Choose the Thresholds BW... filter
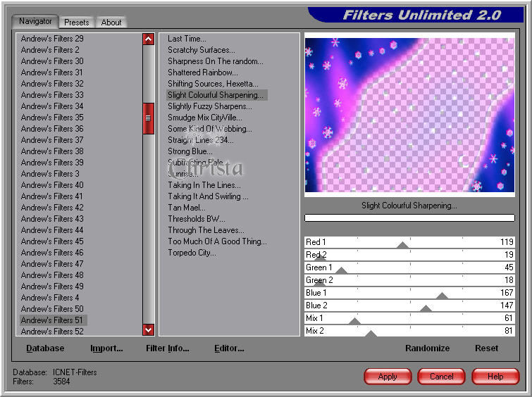The height and width of the screenshot is (397, 532). [x=197, y=219]
